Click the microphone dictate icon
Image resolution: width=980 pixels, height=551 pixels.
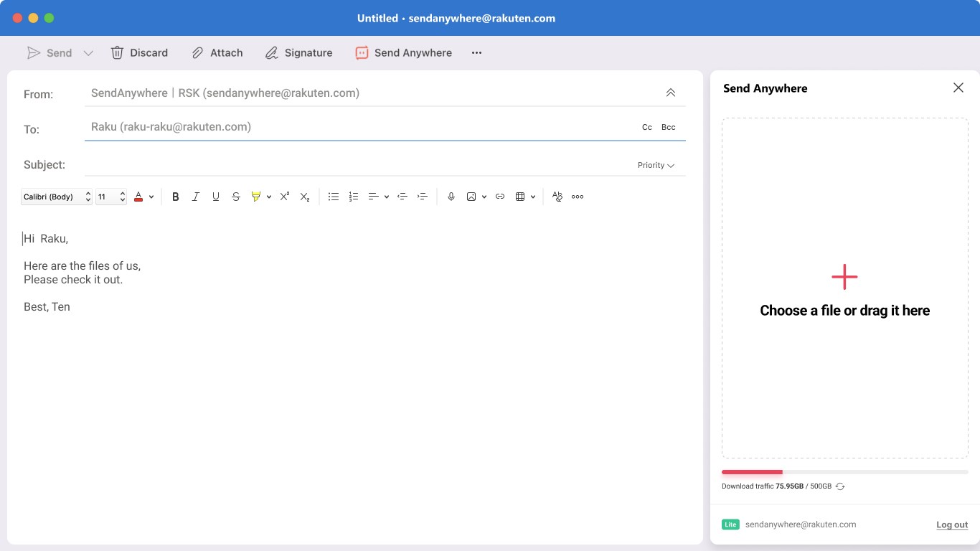451,197
